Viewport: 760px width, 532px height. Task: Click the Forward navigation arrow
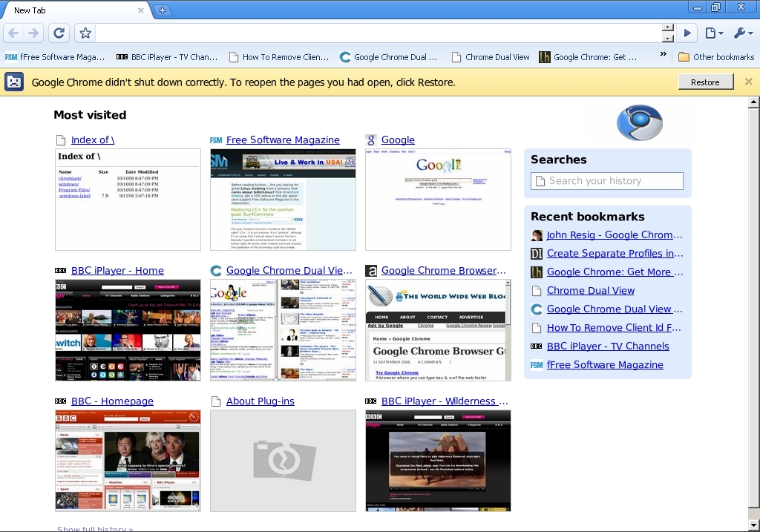33,33
